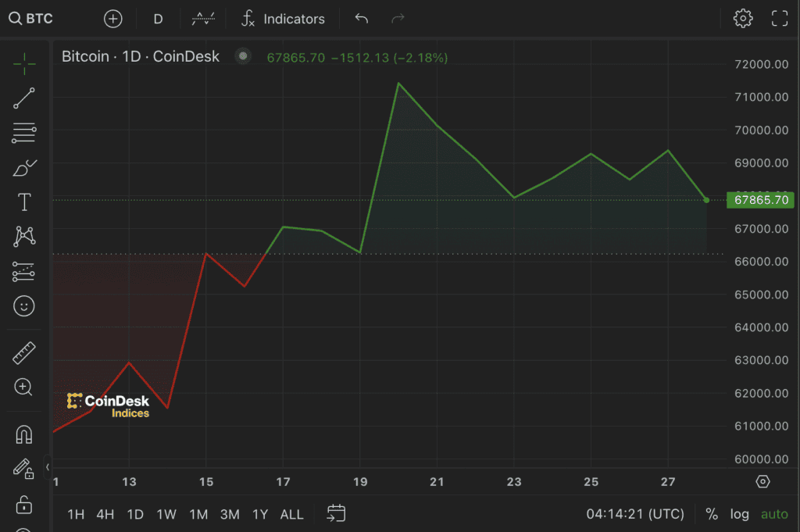Click the 67865.70 price label on axis
The image size is (800, 532).
[760, 200]
